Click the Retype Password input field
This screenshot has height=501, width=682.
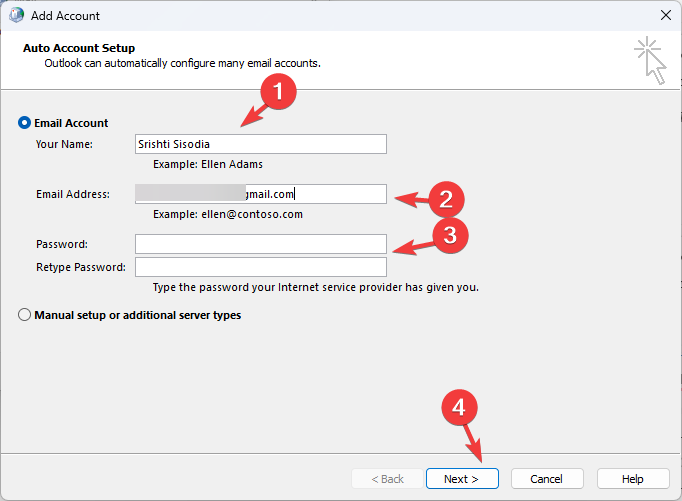click(x=260, y=267)
